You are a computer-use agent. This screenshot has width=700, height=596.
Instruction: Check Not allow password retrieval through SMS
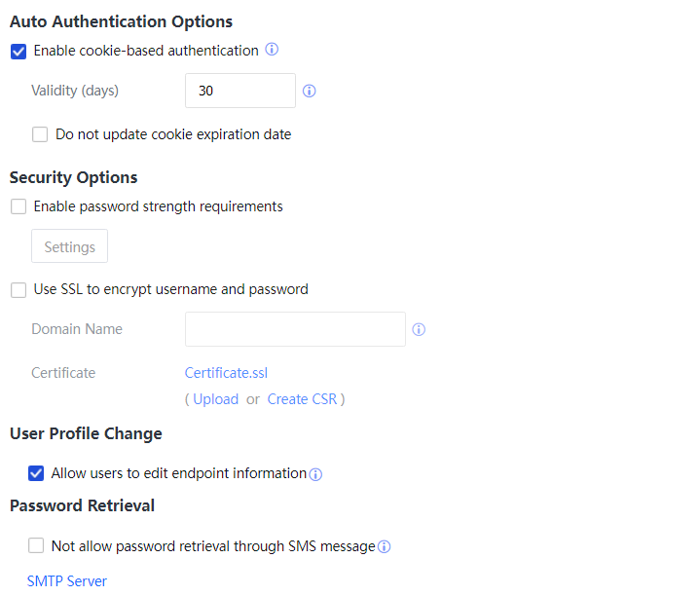pos(36,546)
